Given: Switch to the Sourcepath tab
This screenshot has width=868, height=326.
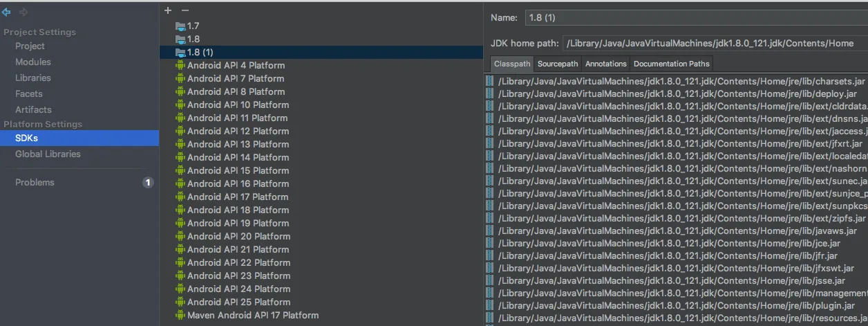Looking at the screenshot, I should pos(558,64).
